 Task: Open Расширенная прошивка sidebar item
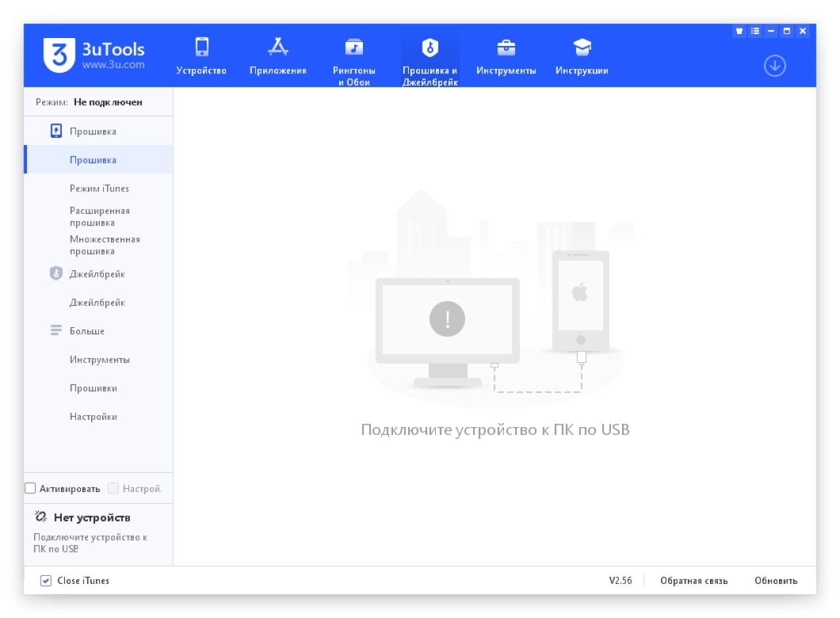98,216
